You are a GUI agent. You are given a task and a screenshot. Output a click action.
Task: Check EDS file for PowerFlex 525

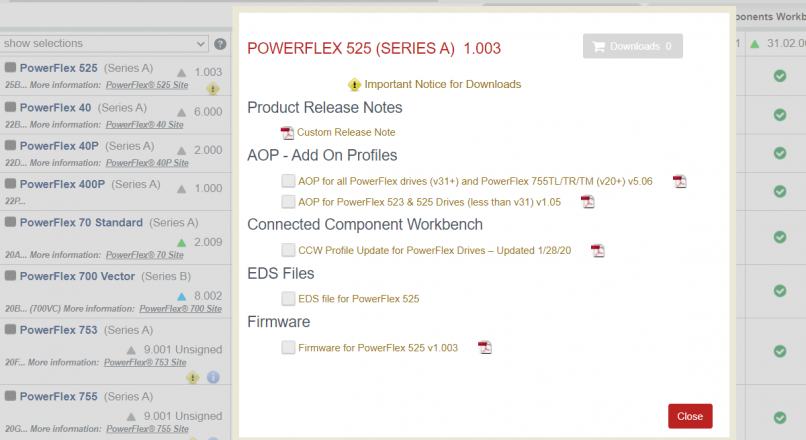coord(288,299)
